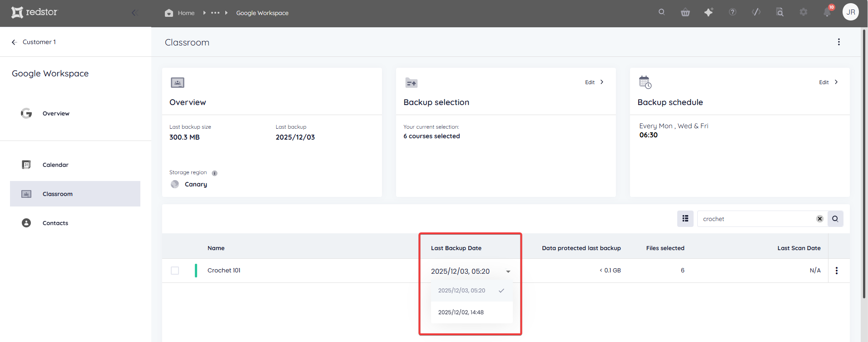The image size is (868, 342).
Task: Open Overview in the sidebar
Action: (56, 113)
